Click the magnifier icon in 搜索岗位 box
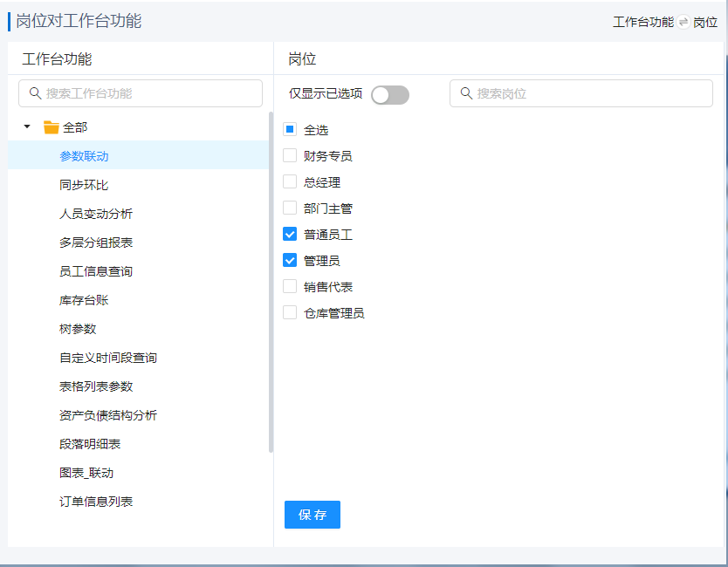This screenshot has height=567, width=728. pos(465,93)
